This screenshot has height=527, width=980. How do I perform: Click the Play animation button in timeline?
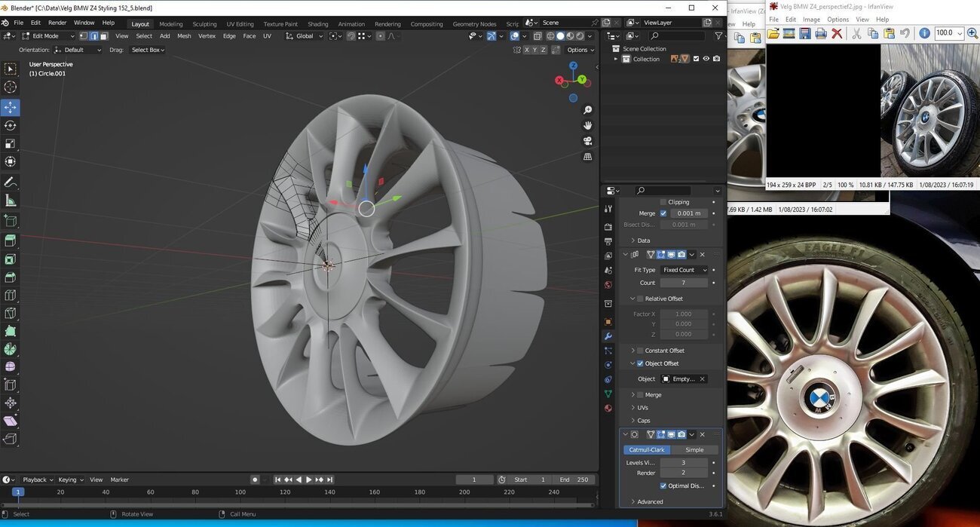click(x=308, y=480)
